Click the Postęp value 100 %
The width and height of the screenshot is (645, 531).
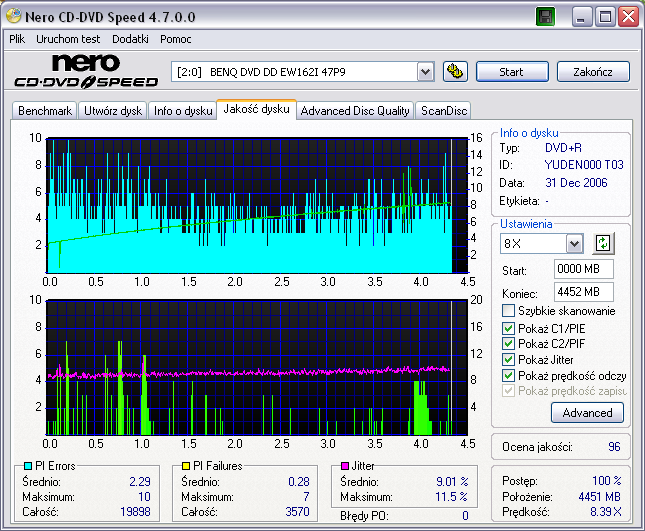point(607,480)
